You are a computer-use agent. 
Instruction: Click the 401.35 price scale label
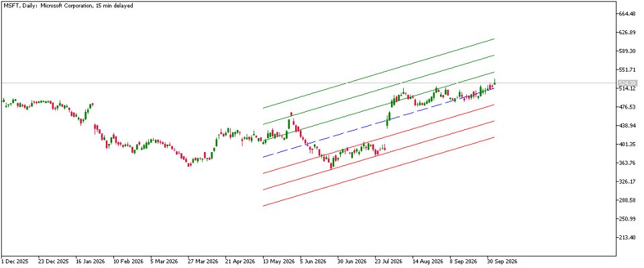click(627, 145)
